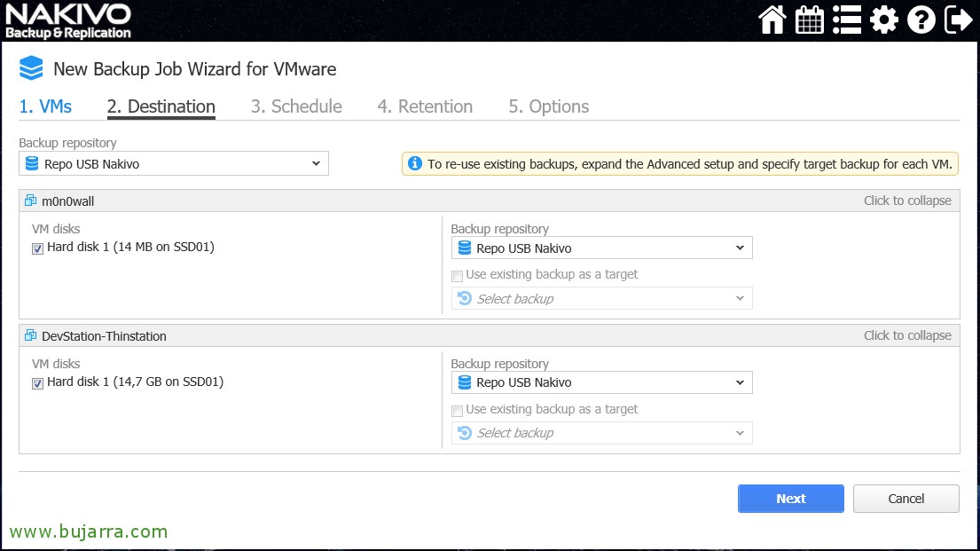Click the NAKIVO Backup & Replication logo
Viewport: 980px width, 551px height.
click(68, 20)
